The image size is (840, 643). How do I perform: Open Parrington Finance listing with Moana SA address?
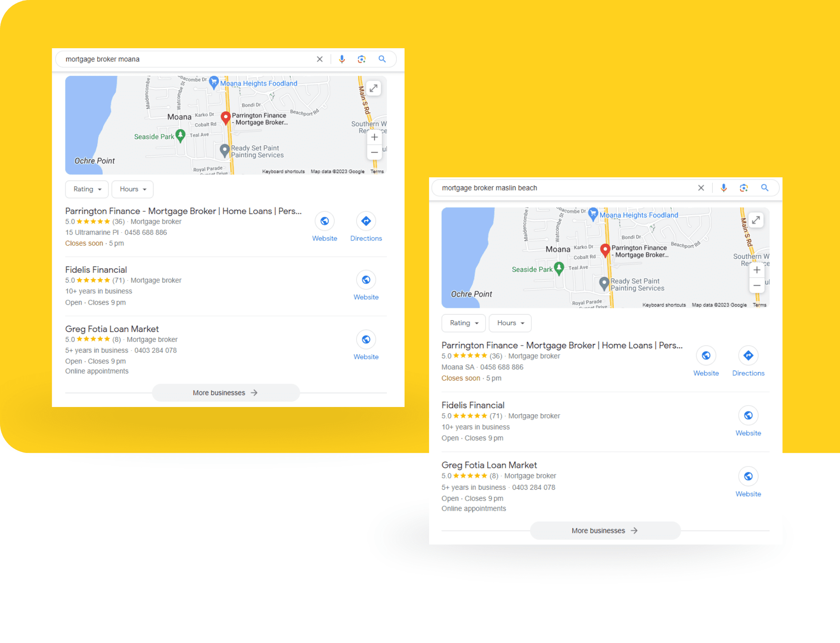562,345
